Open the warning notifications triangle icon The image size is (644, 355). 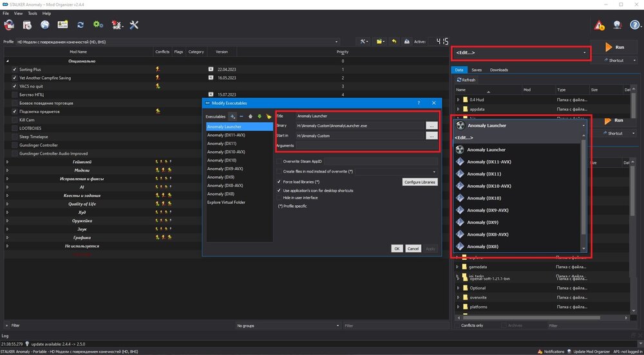tap(599, 26)
